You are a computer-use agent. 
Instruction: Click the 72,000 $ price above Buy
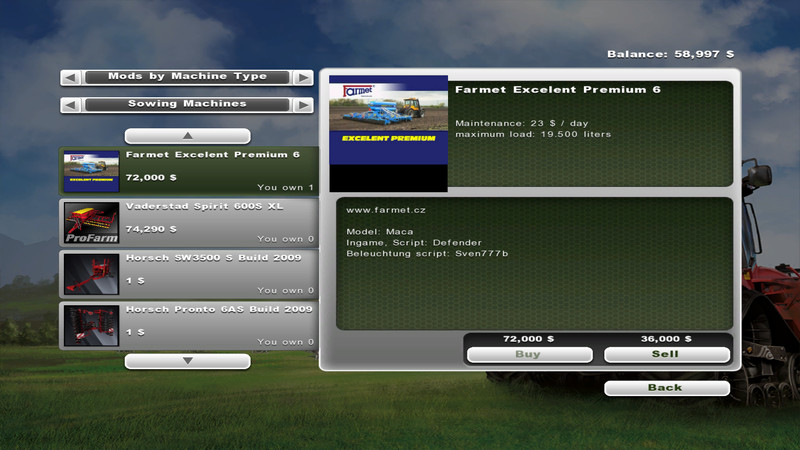[529, 339]
